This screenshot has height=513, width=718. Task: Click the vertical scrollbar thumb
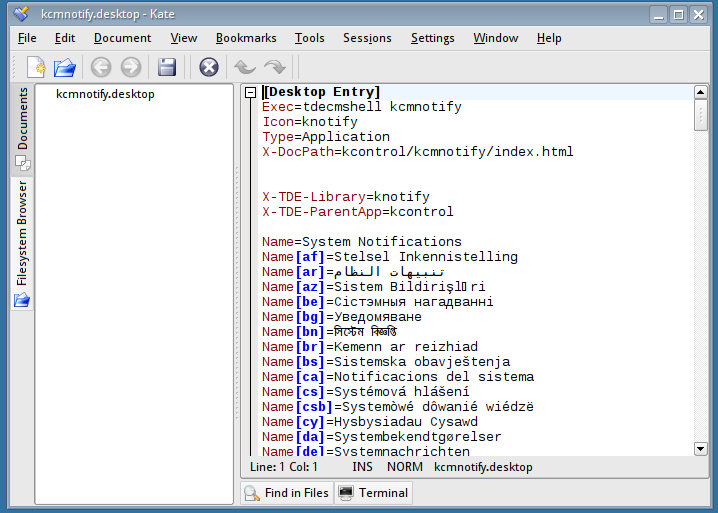(x=701, y=115)
